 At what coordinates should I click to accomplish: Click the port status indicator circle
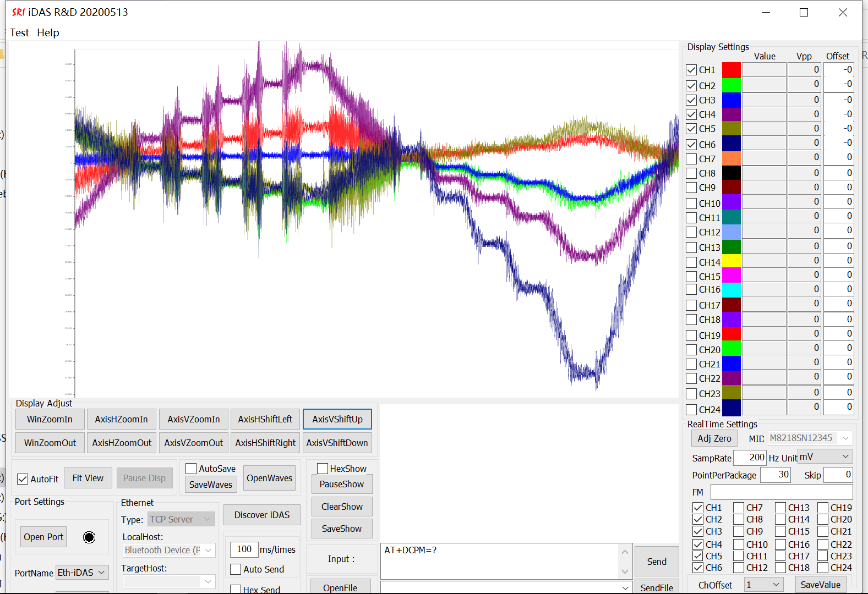click(x=89, y=537)
